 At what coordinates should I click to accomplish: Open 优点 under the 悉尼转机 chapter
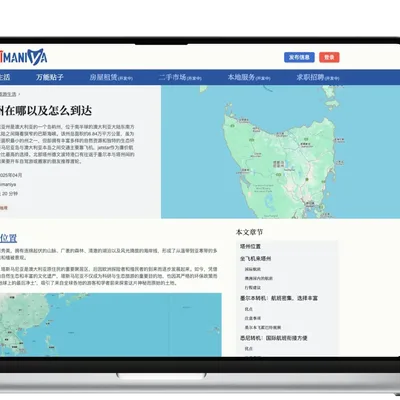249,349
